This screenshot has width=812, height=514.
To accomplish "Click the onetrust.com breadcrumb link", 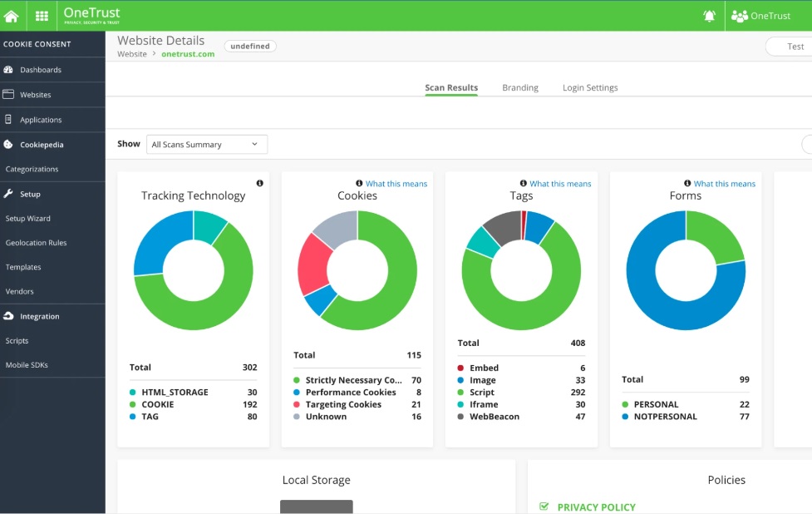I will click(188, 54).
